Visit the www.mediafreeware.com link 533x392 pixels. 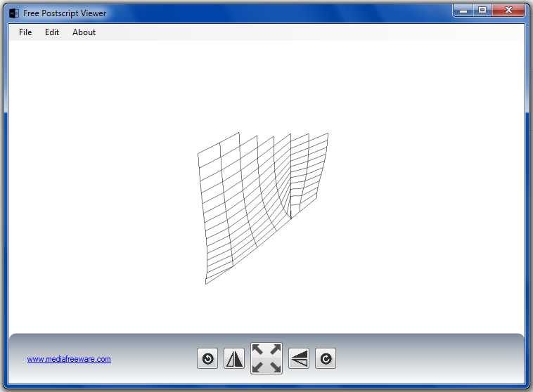(69, 359)
